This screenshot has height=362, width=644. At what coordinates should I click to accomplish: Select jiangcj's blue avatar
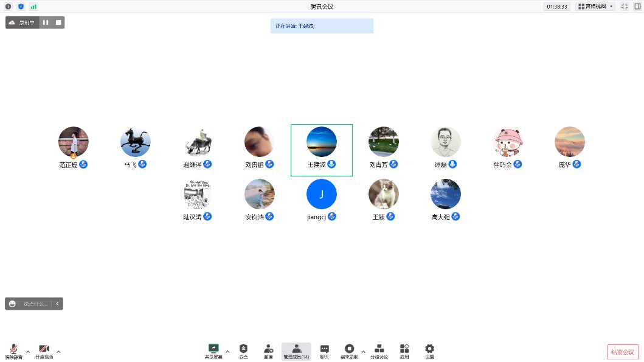tap(321, 194)
